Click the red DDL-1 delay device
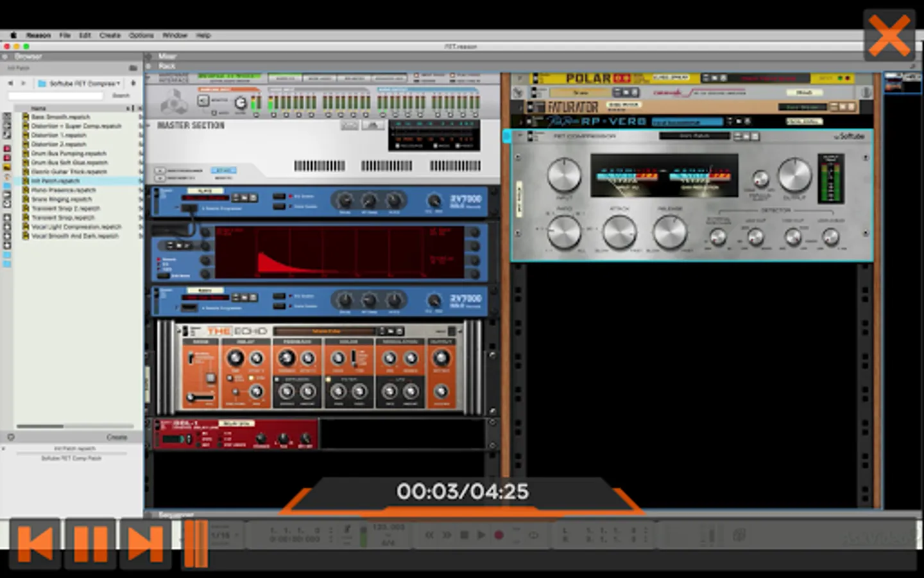The width and height of the screenshot is (924, 578). pos(235,434)
